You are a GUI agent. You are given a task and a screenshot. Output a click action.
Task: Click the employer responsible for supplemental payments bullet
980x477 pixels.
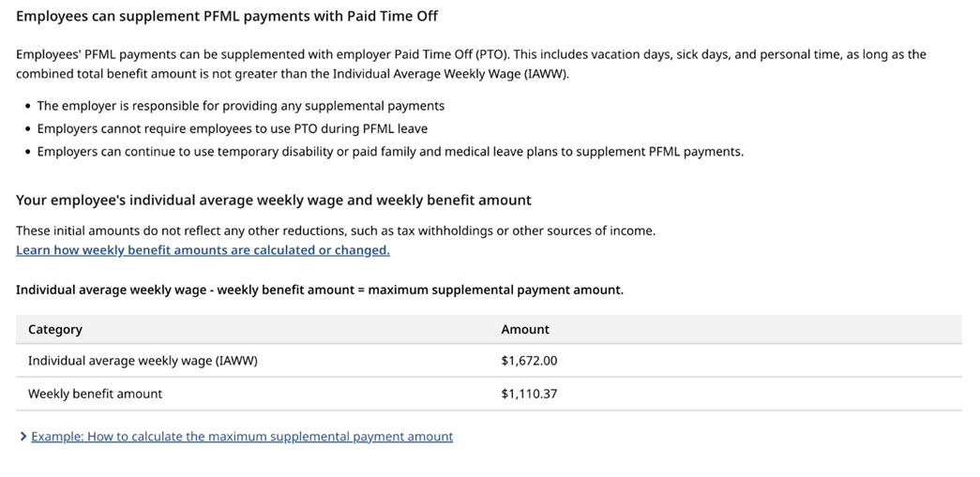[x=240, y=106]
